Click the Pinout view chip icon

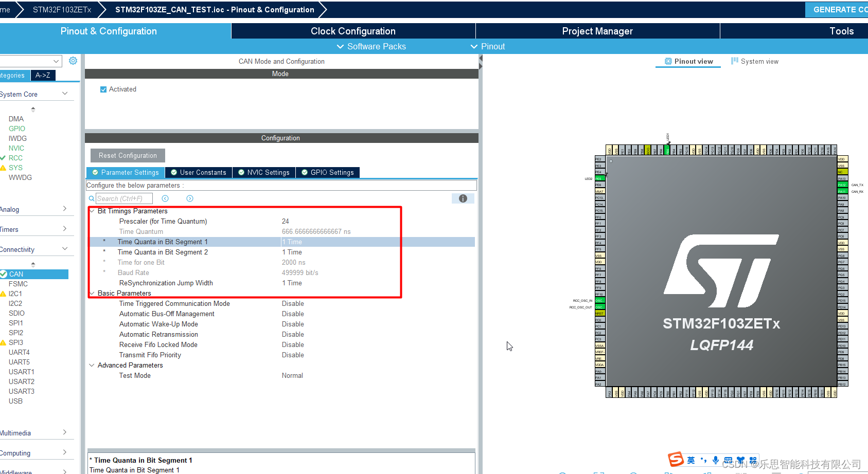click(x=668, y=61)
